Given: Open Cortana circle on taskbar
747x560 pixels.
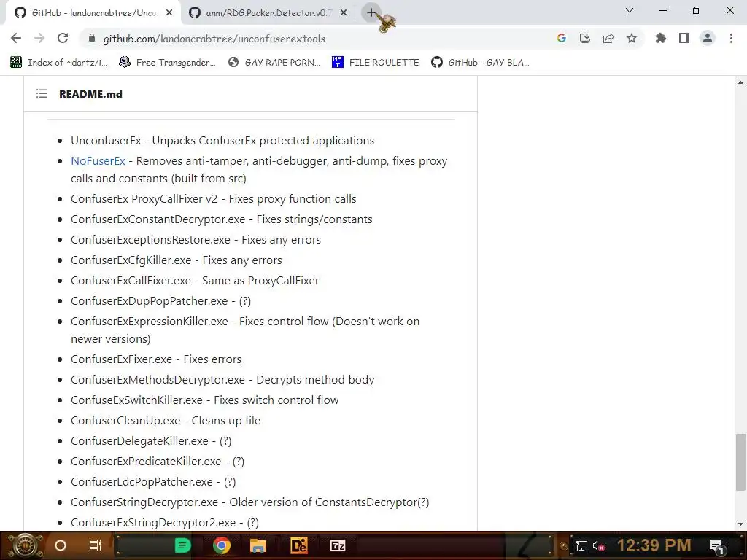Looking at the screenshot, I should (x=60, y=545).
